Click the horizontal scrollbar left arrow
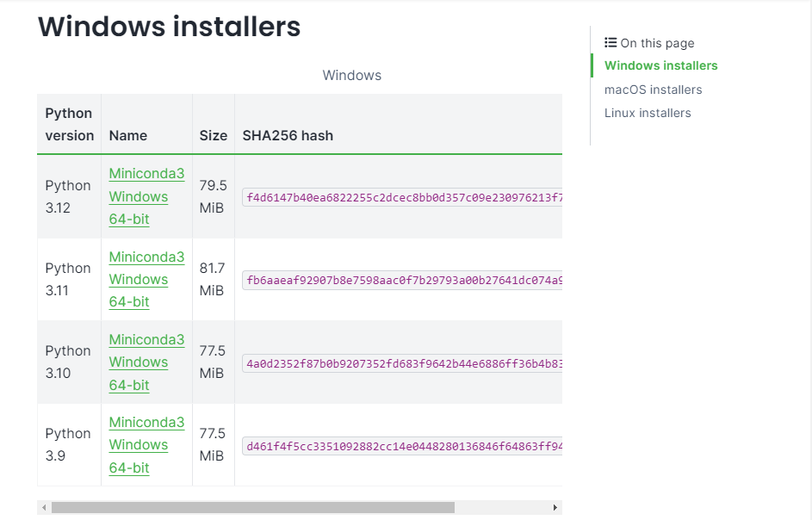Image resolution: width=812 pixels, height=520 pixels. coord(44,508)
